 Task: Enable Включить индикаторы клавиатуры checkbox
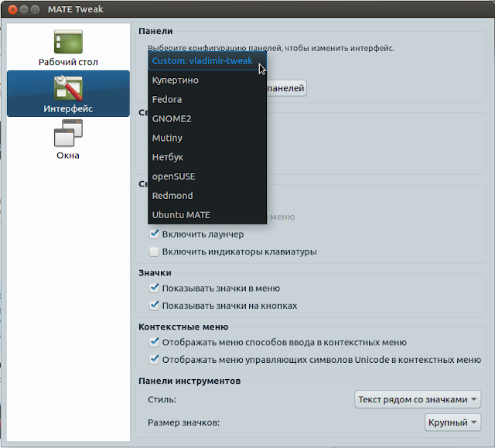(154, 251)
